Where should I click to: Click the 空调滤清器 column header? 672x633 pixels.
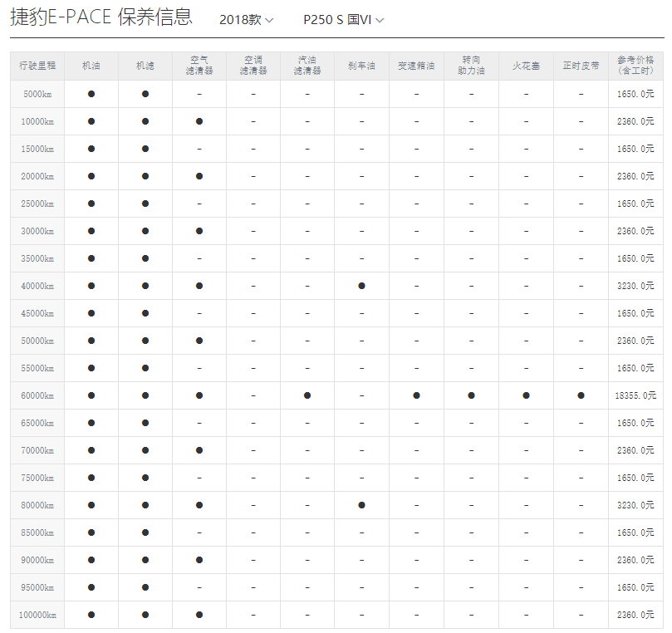[x=253, y=66]
